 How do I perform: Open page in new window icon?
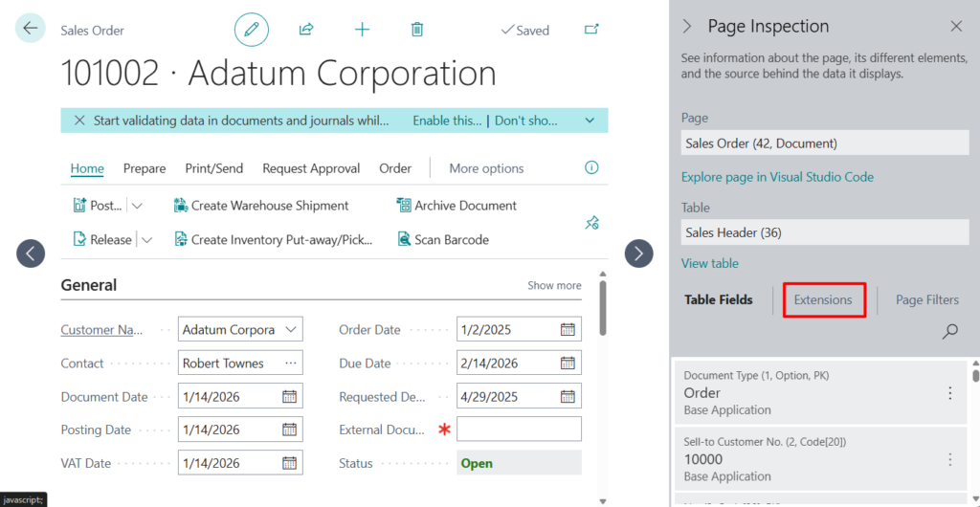[591, 30]
